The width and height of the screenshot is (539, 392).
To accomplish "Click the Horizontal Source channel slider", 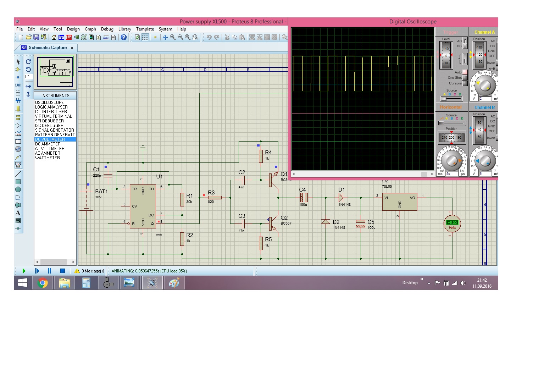I will pos(451,123).
